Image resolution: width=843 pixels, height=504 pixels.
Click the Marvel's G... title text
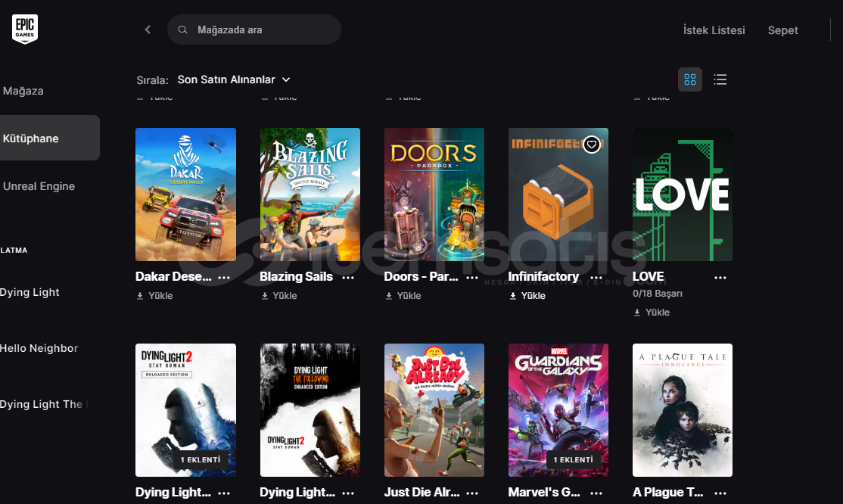[x=544, y=492]
